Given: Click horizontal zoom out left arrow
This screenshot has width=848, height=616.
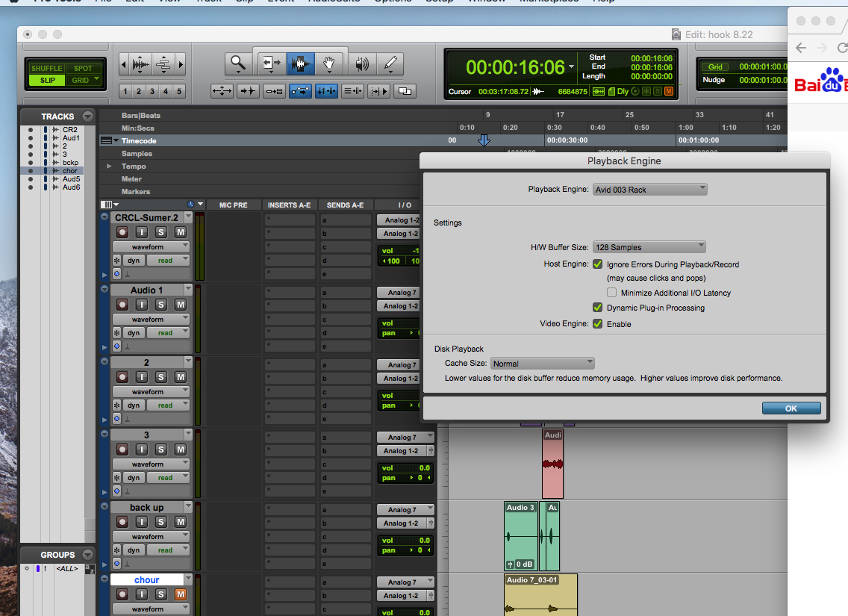Looking at the screenshot, I should click(x=124, y=64).
